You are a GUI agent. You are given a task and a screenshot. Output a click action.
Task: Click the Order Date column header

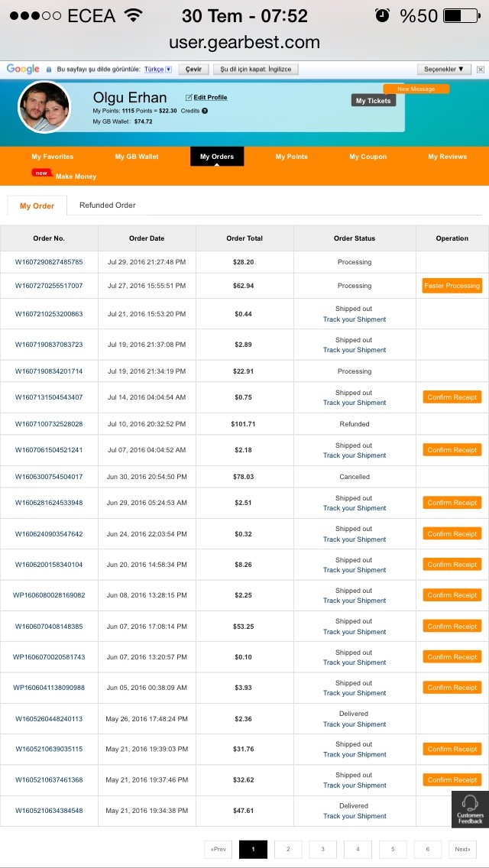147,238
